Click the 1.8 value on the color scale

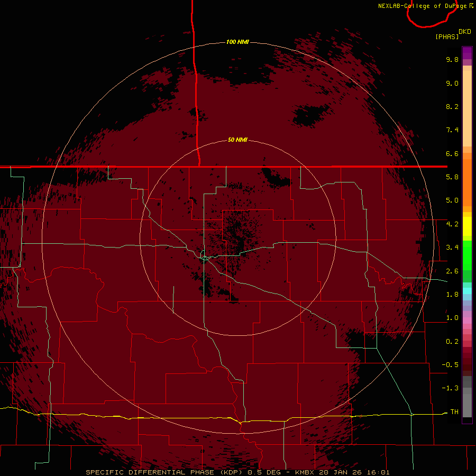(x=452, y=295)
